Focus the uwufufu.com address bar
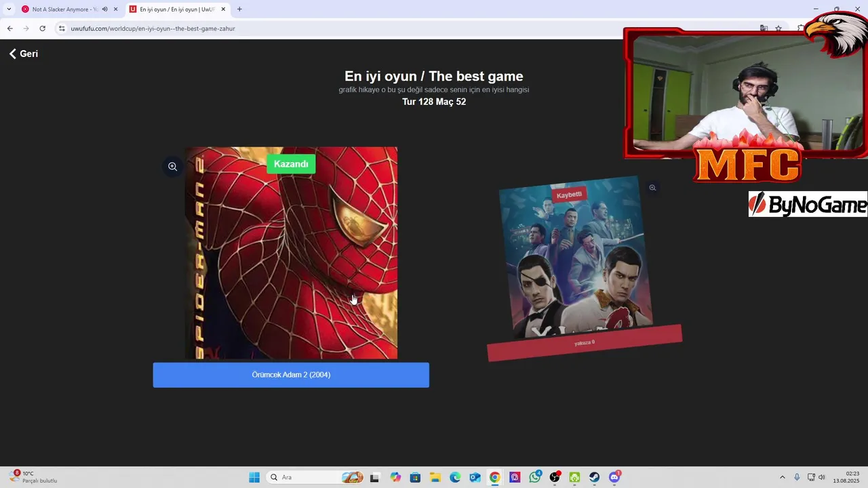Screen dimensions: 868x488 (407, 28)
